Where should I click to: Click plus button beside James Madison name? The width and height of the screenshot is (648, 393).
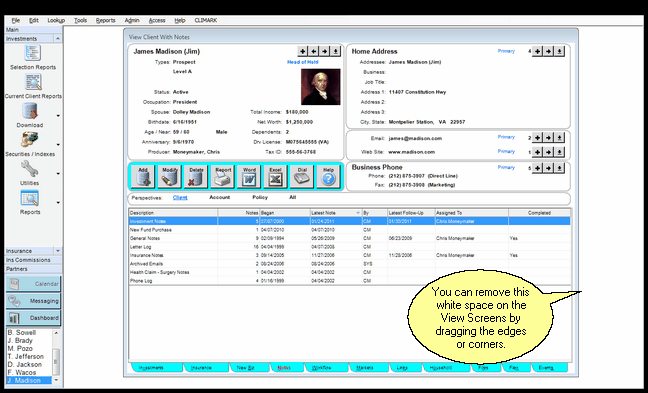point(303,51)
